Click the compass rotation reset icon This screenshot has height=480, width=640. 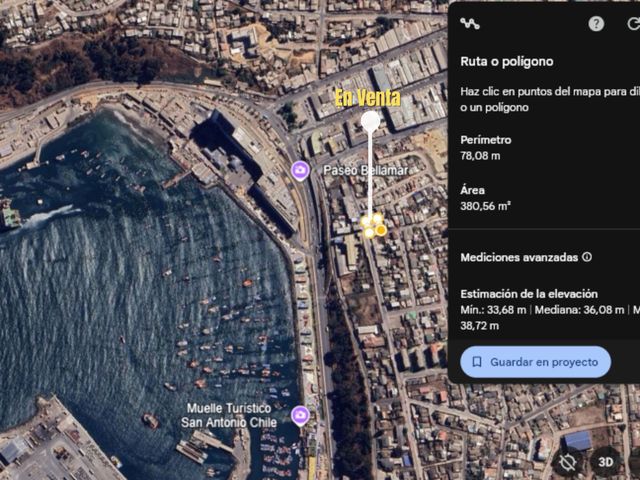[x=567, y=462]
